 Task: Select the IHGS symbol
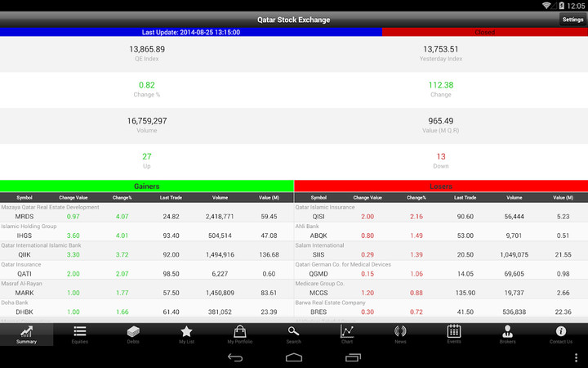(24, 236)
